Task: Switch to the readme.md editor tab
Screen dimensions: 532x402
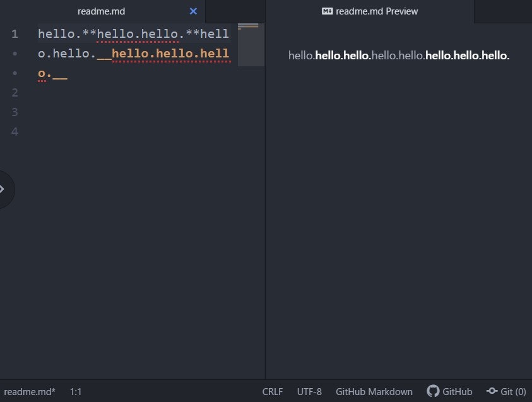Action: coord(101,11)
